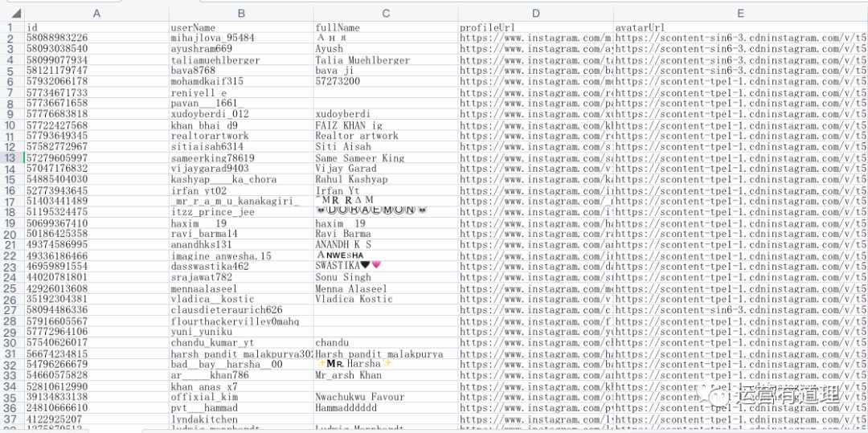Select row 30 header
This screenshot has height=433, width=868.
(x=10, y=342)
